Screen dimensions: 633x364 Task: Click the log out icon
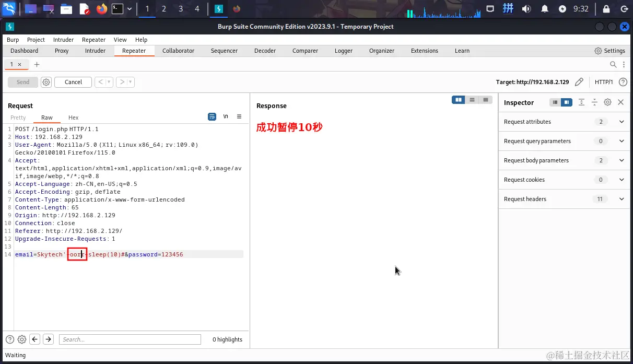pos(623,9)
